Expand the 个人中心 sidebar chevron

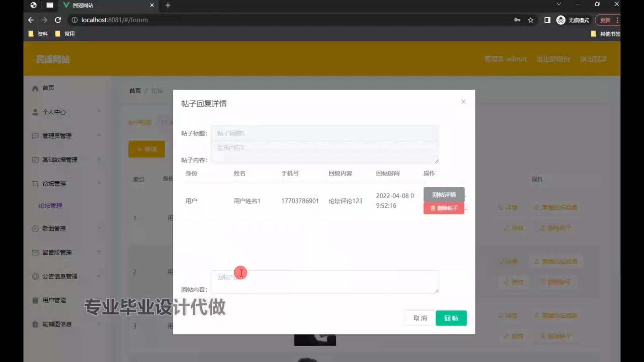point(99,111)
